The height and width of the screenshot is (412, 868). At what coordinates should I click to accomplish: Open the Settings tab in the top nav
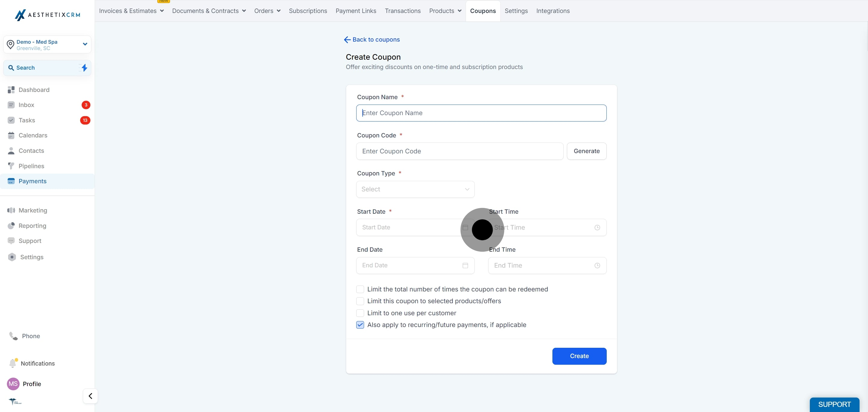click(x=516, y=11)
